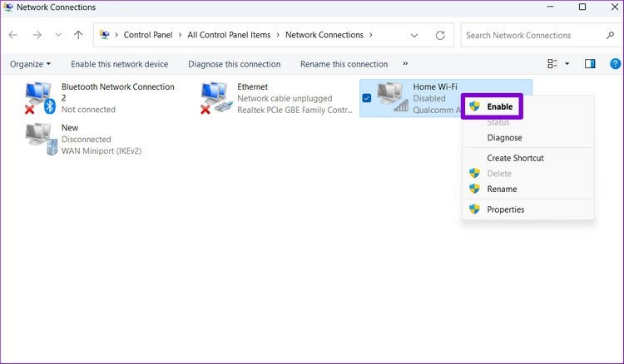624x364 pixels.
Task: Choose Enable from the context menu
Action: pos(499,106)
